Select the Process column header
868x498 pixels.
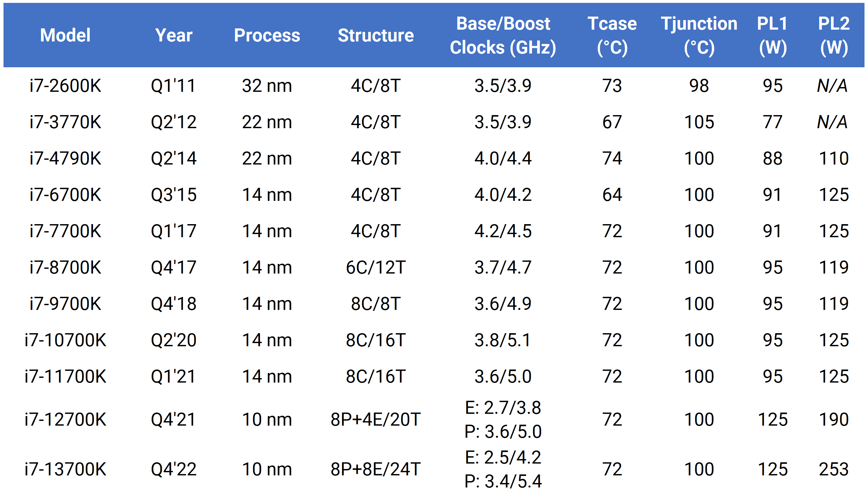pos(267,35)
